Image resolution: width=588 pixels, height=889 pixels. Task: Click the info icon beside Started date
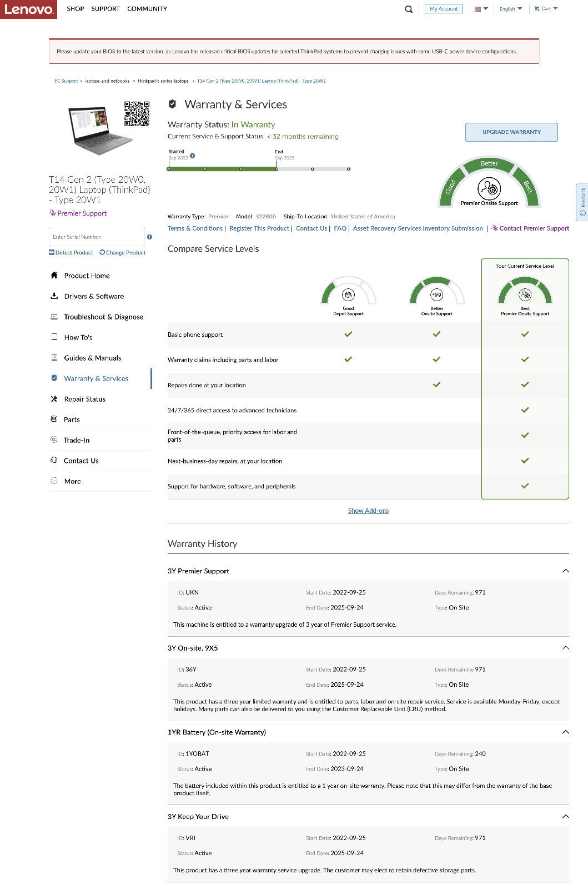point(193,156)
